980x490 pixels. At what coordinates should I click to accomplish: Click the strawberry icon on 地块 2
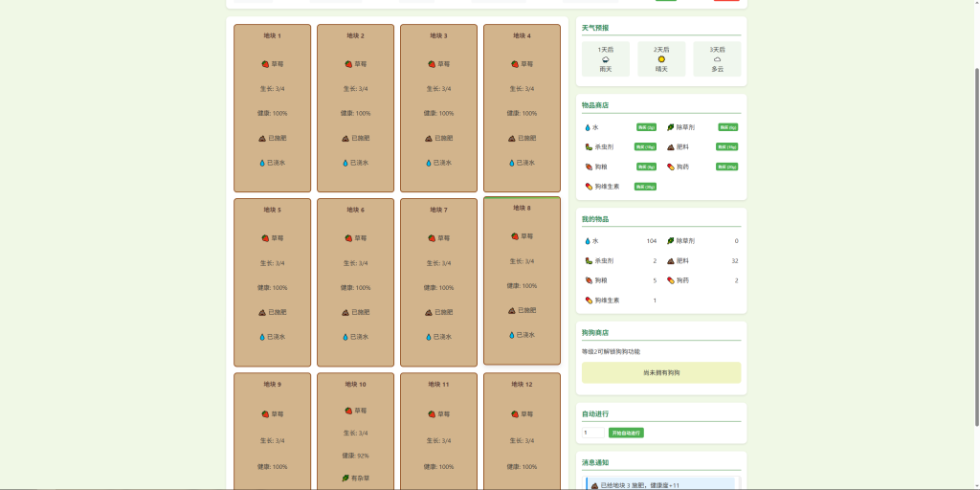(348, 64)
